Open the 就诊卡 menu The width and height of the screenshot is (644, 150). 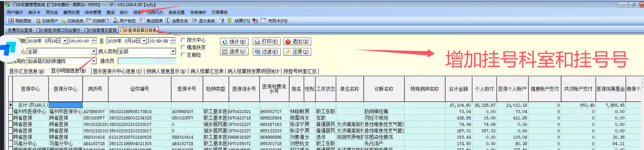(34, 12)
